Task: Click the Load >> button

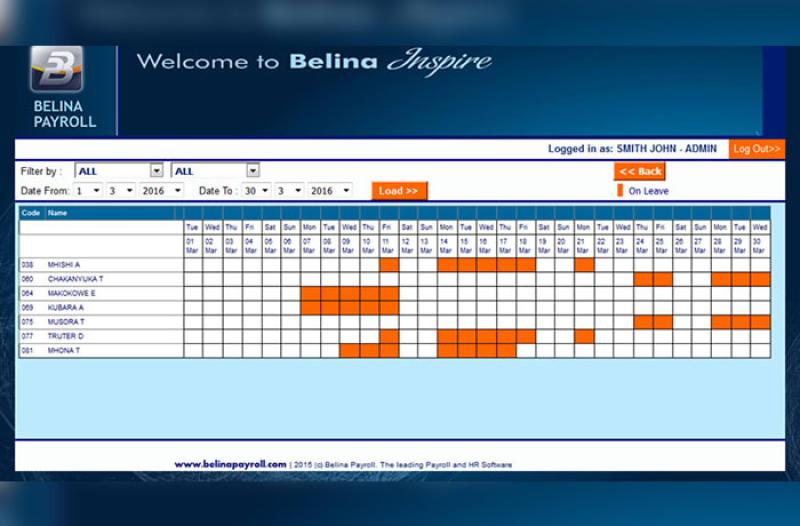Action: tap(399, 190)
